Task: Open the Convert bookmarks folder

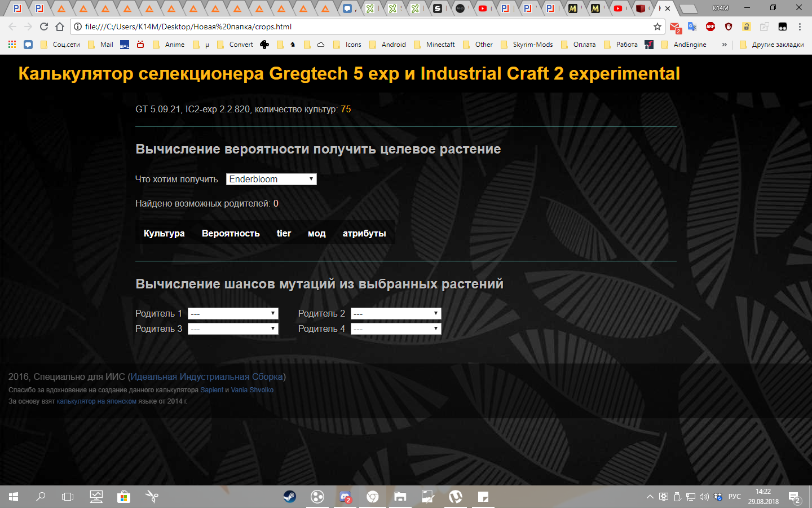Action: [235, 45]
